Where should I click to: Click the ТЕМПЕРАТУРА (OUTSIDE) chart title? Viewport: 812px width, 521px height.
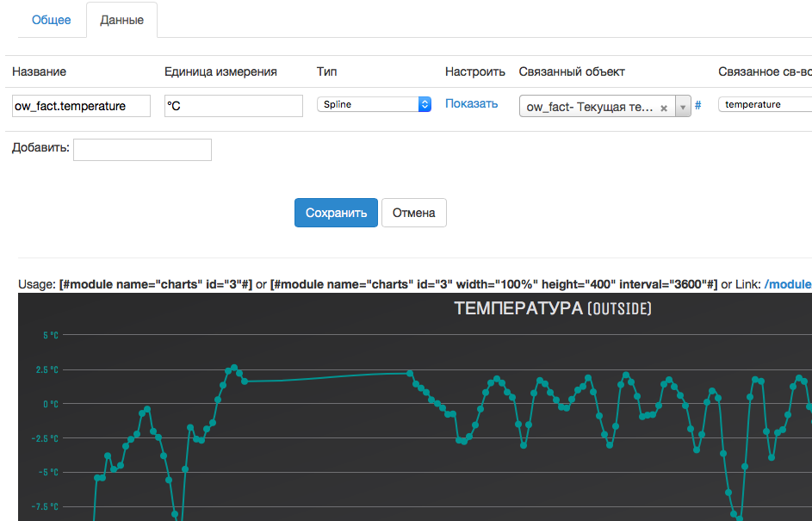552,308
